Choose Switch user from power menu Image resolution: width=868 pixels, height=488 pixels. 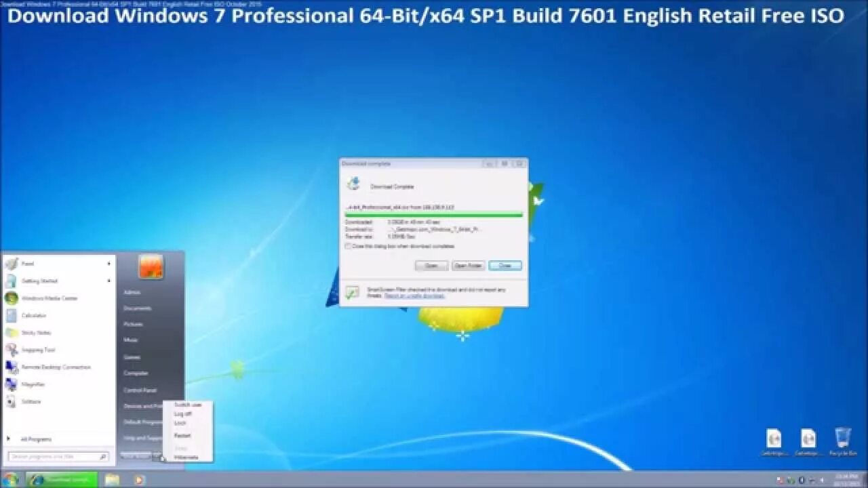pyautogui.click(x=187, y=405)
